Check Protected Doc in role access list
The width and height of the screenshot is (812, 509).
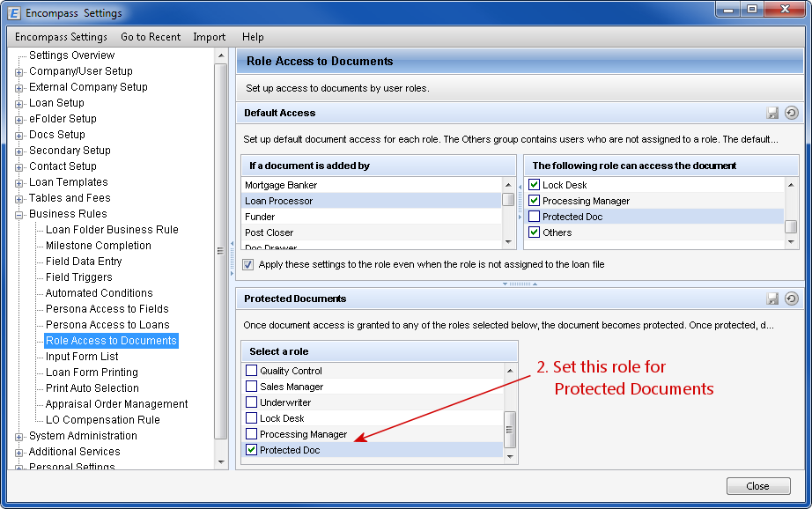click(x=534, y=217)
